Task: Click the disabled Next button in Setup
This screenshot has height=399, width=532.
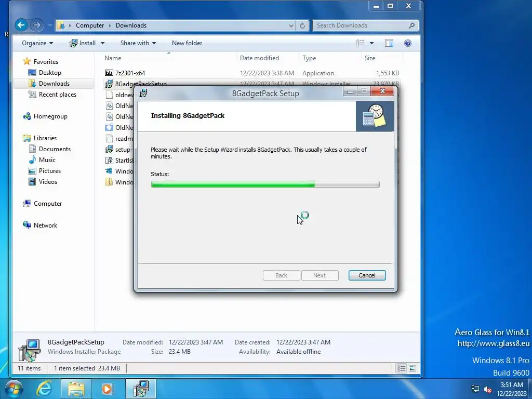Action: [320, 275]
